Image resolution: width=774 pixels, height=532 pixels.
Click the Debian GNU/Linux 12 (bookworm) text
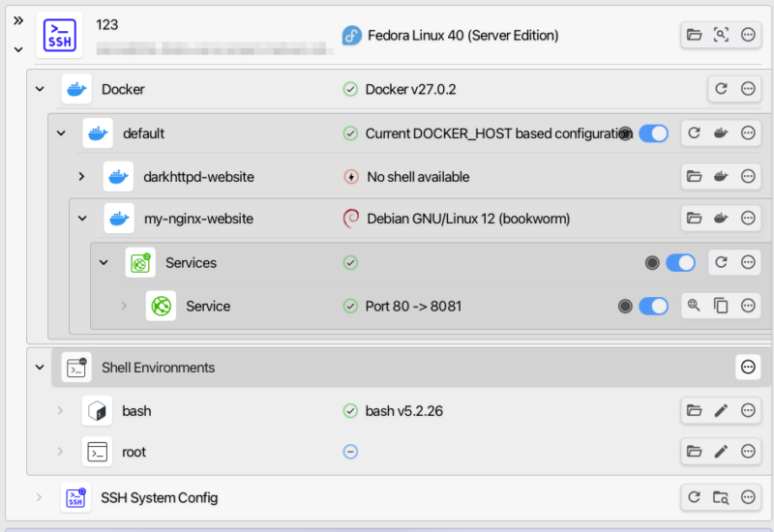(x=468, y=219)
